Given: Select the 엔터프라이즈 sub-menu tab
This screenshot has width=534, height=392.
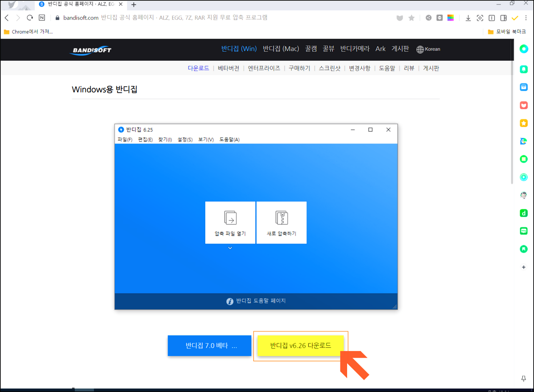Looking at the screenshot, I should (x=264, y=68).
